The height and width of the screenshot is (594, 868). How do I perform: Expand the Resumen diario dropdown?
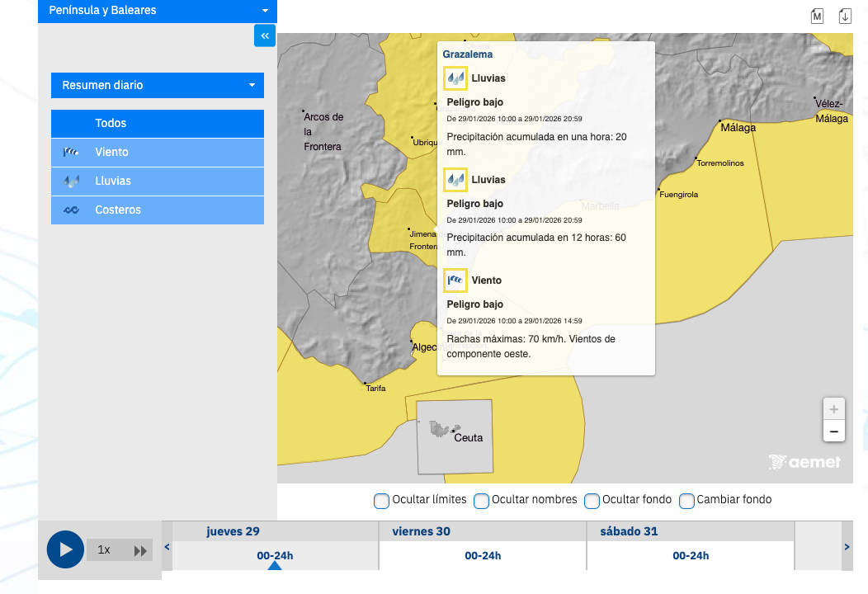click(158, 85)
